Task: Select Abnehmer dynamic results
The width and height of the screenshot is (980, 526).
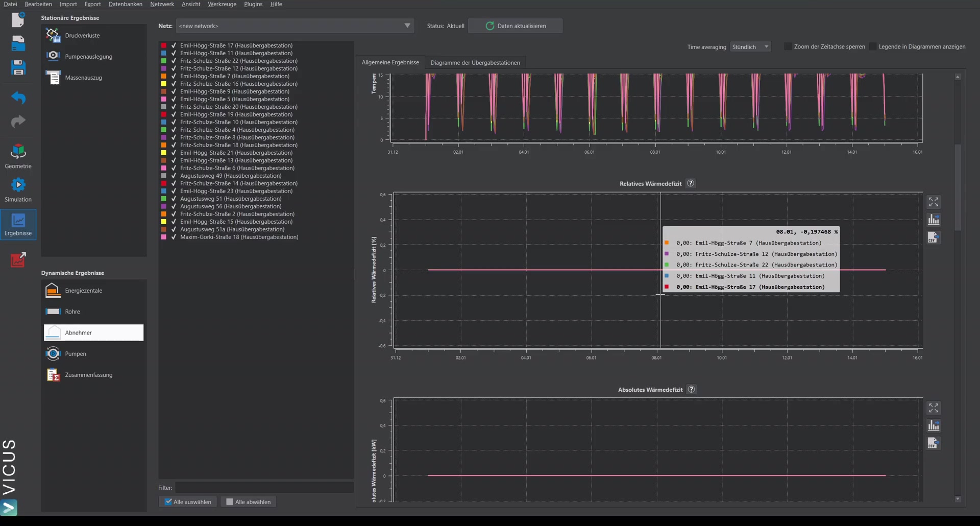Action: 93,332
